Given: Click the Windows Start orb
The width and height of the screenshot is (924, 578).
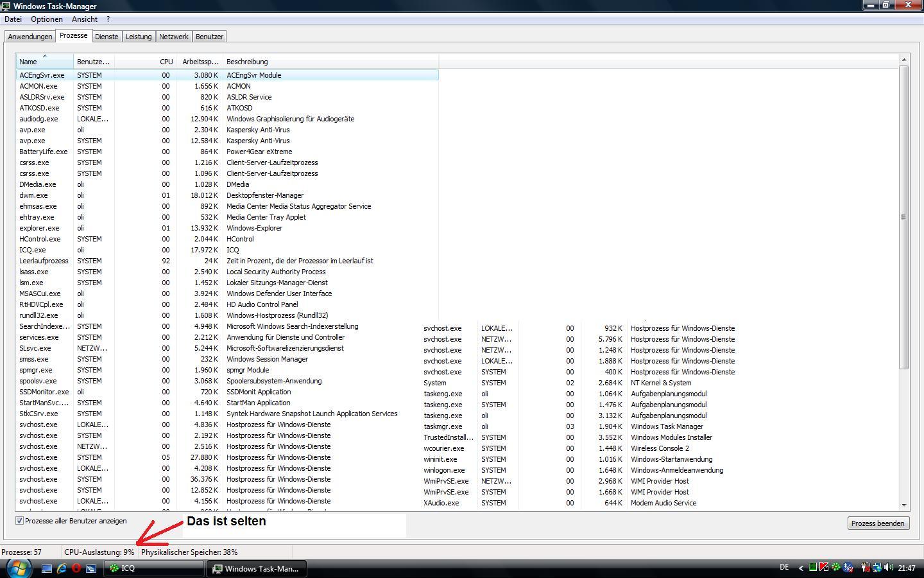Looking at the screenshot, I should (17, 568).
